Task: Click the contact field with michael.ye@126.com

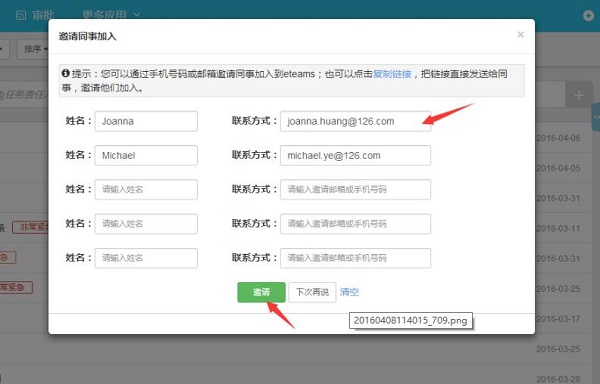Action: point(355,155)
